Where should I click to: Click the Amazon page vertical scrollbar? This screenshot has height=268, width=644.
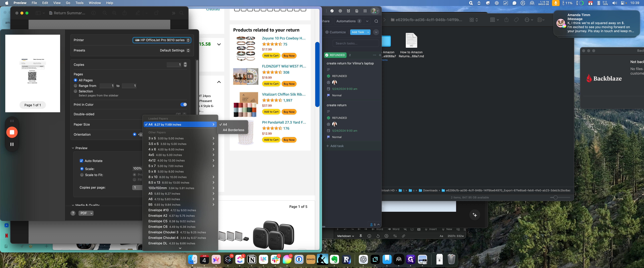[317, 74]
